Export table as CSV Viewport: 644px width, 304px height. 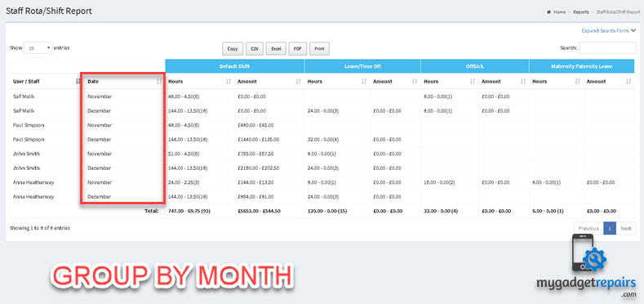(x=255, y=49)
